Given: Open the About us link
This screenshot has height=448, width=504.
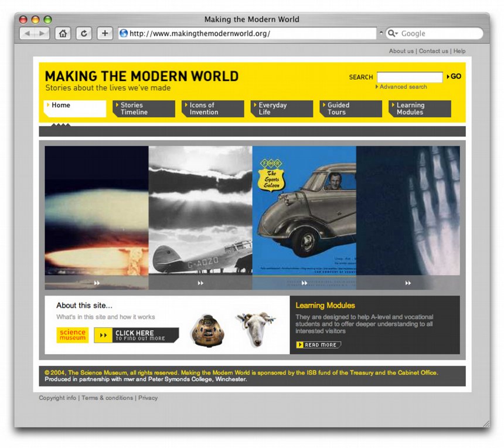Looking at the screenshot, I should pyautogui.click(x=401, y=51).
